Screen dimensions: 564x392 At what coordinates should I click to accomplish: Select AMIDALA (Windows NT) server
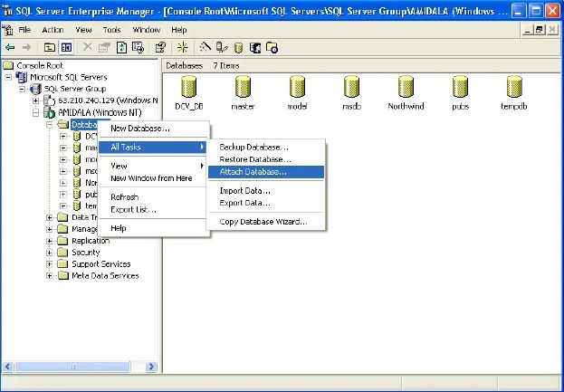[100, 112]
